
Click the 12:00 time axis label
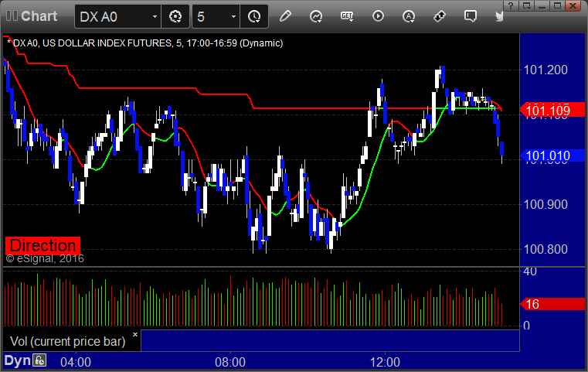[385, 362]
